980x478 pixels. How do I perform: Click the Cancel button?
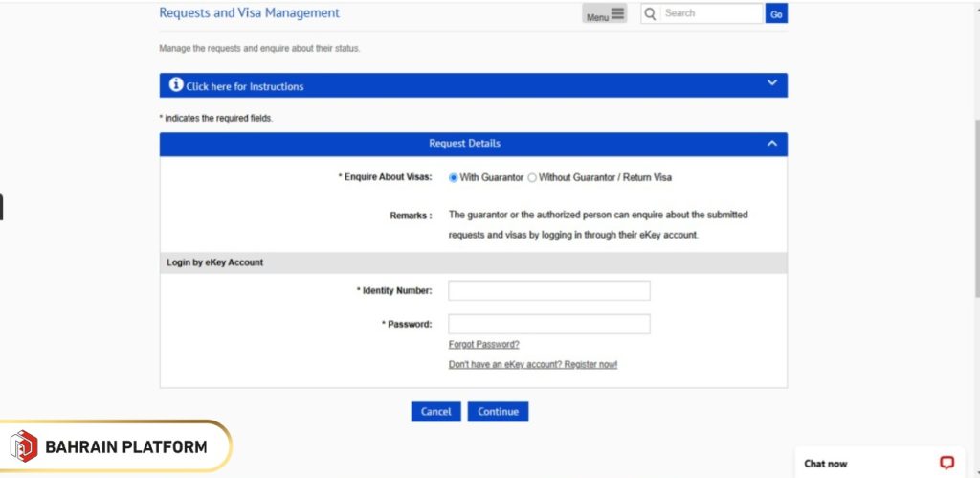tap(435, 412)
